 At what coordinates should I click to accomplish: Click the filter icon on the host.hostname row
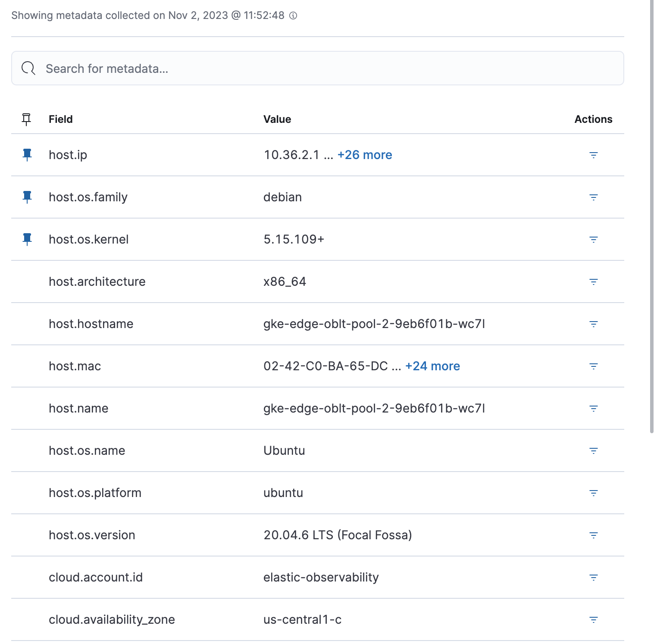click(594, 324)
